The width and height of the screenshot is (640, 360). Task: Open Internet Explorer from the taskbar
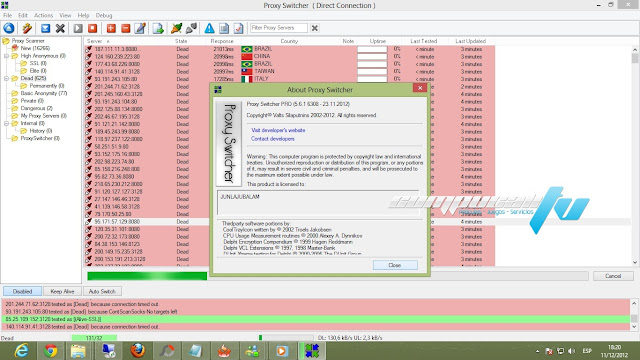[x=21, y=351]
